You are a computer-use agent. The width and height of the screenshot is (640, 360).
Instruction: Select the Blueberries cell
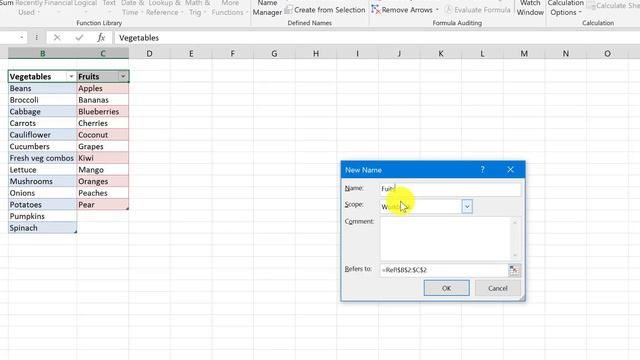click(103, 111)
